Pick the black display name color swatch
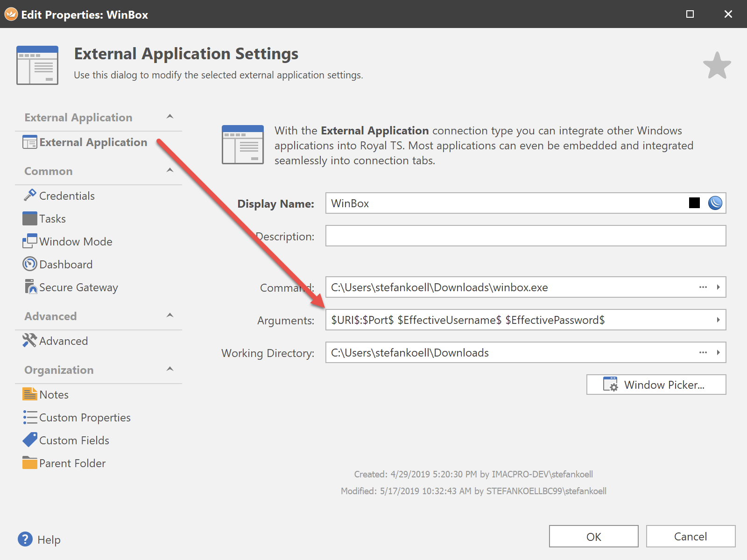This screenshot has width=747, height=560. point(694,203)
